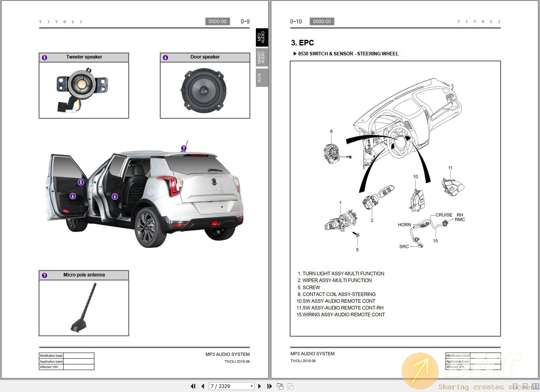540x392 pixels.
Task: Switch to single page view layout
Action: (515, 386)
